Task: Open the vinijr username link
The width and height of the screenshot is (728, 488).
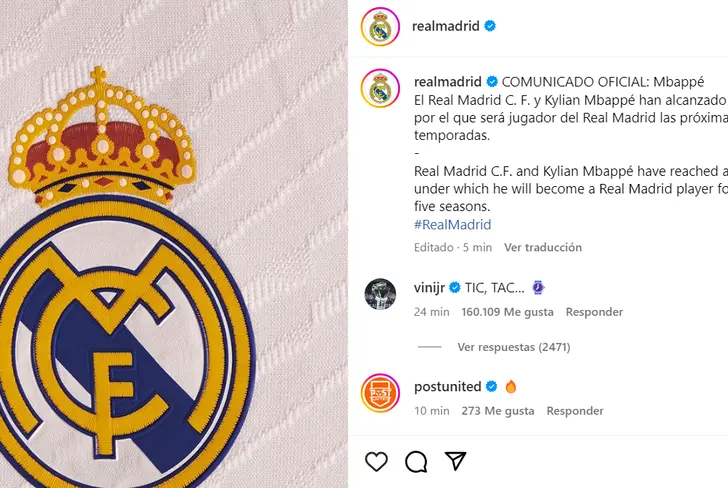Action: (x=429, y=288)
